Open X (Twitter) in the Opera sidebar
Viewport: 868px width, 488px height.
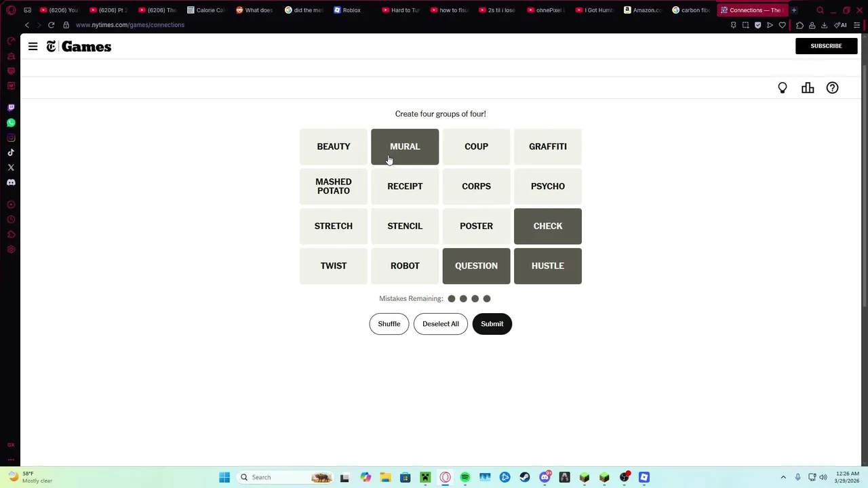point(11,167)
